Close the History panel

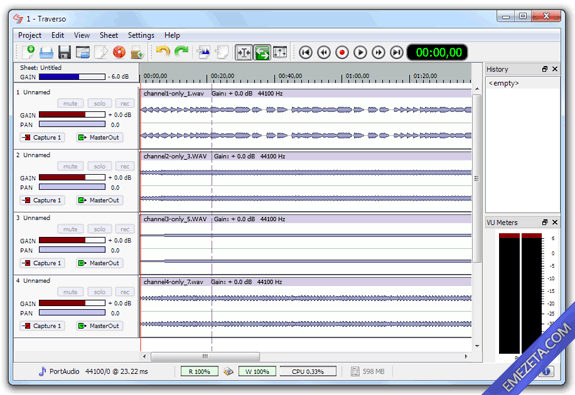pos(555,69)
